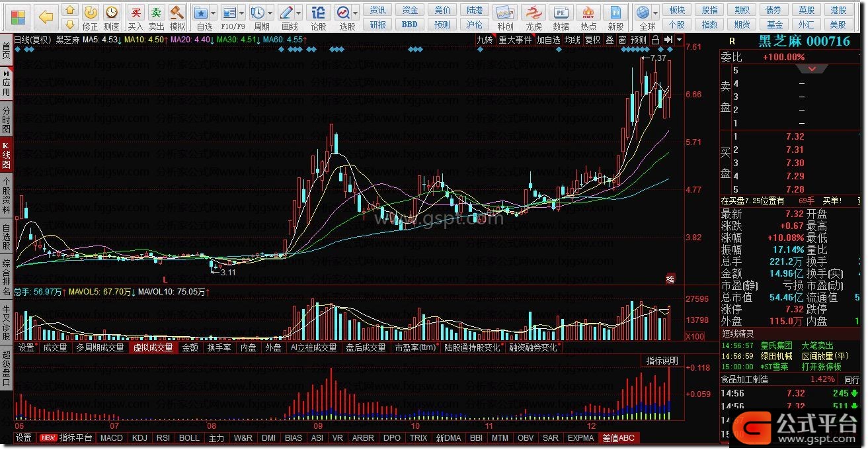This screenshot has height=450, width=868.
Task: Open the 板块 sector button
Action: [x=678, y=11]
